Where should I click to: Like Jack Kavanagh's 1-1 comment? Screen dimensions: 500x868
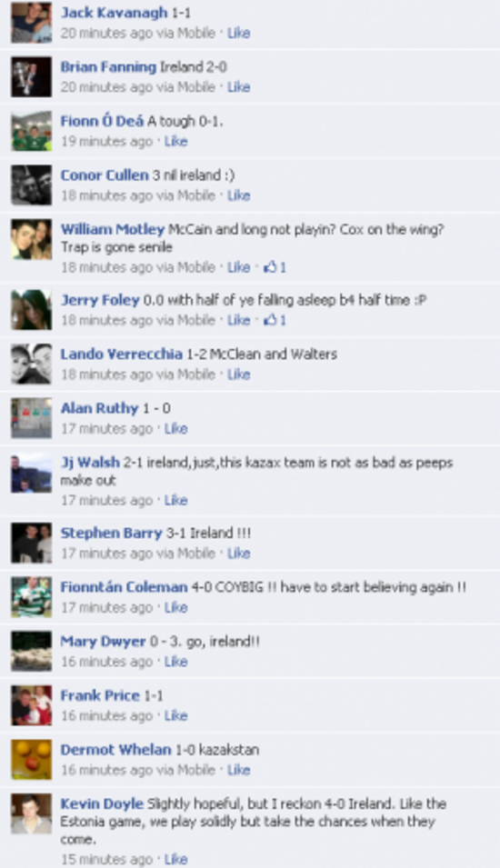click(239, 34)
